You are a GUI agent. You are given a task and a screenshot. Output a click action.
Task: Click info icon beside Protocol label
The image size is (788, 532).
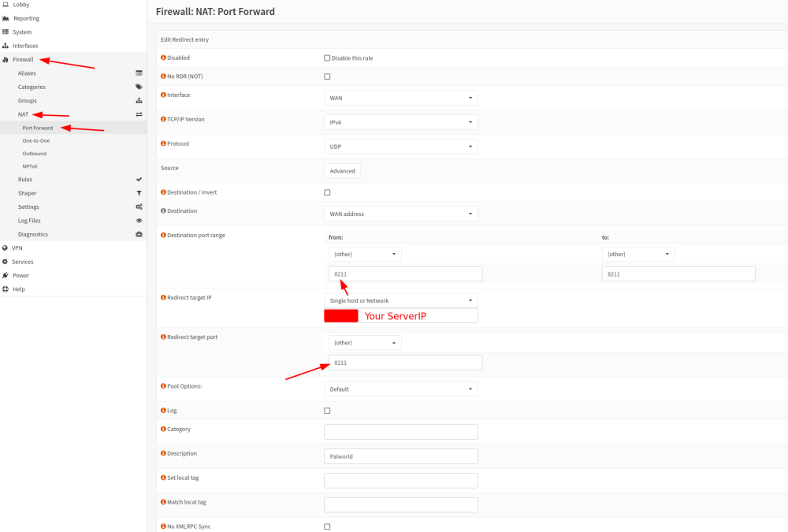(x=163, y=143)
